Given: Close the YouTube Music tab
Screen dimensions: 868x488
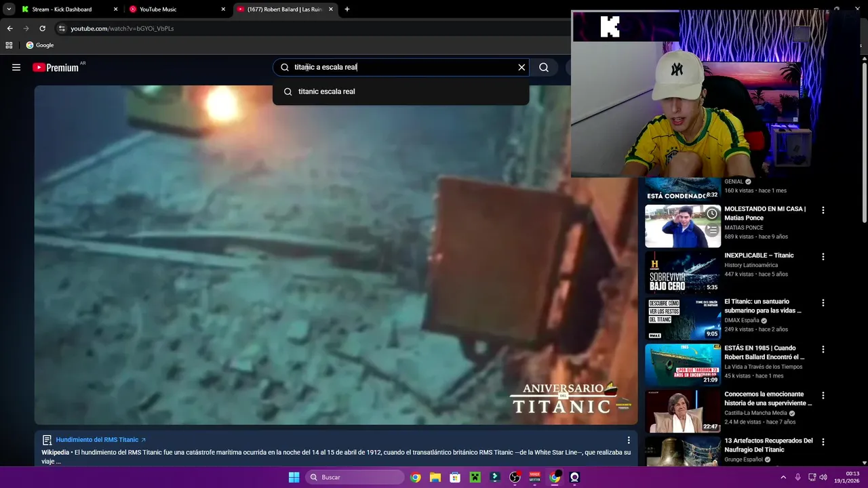Looking at the screenshot, I should click(223, 9).
